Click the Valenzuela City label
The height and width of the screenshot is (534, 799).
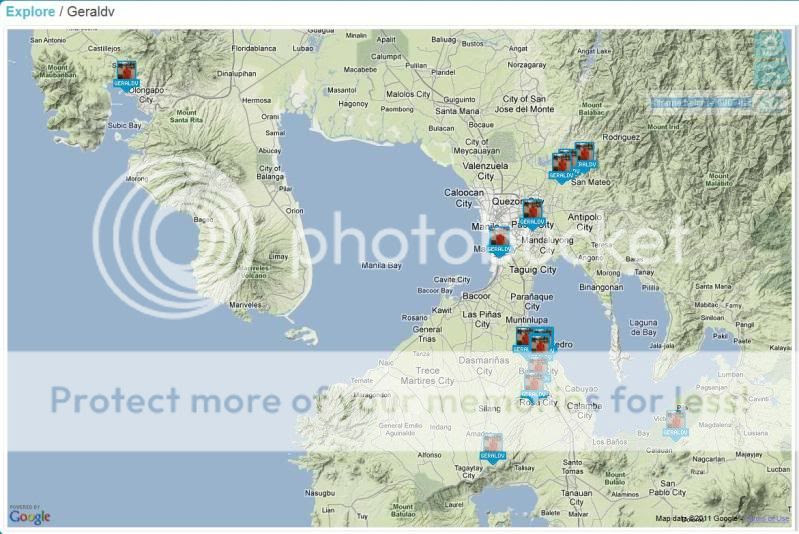pyautogui.click(x=485, y=171)
